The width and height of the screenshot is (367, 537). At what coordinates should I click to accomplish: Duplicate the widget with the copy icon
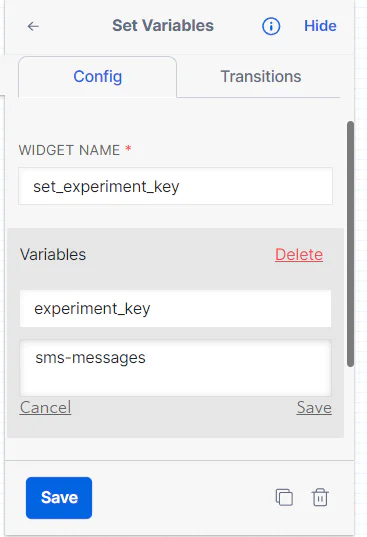(x=284, y=497)
